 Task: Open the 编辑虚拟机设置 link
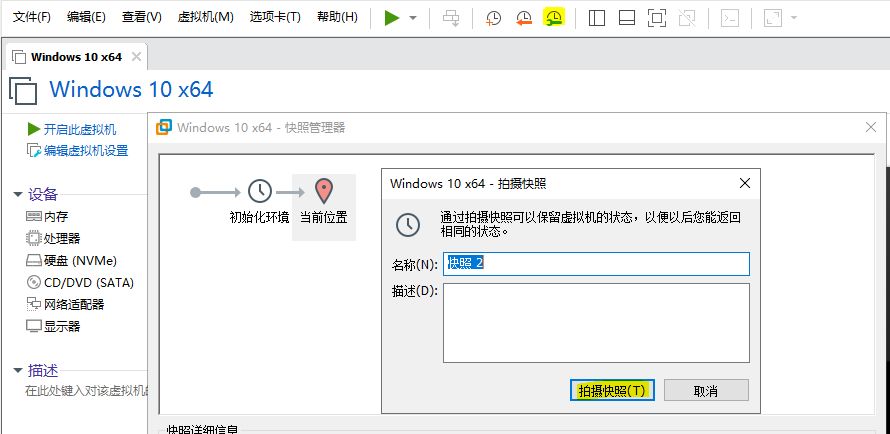[85, 151]
